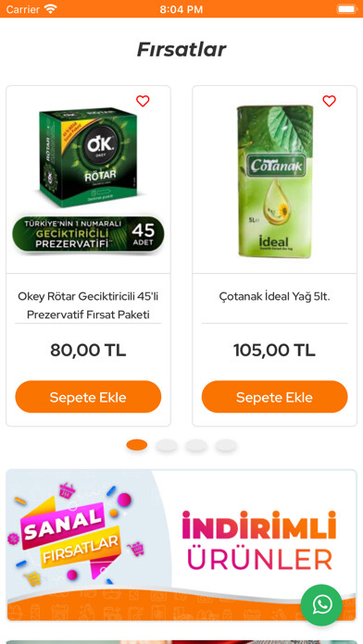The image size is (363, 644).
Task: Go to third carousel page dot
Action: pyautogui.click(x=196, y=445)
